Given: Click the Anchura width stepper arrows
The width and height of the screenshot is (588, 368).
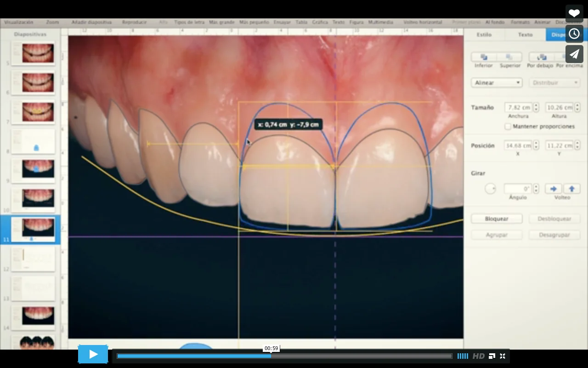Looking at the screenshot, I should pos(536,108).
